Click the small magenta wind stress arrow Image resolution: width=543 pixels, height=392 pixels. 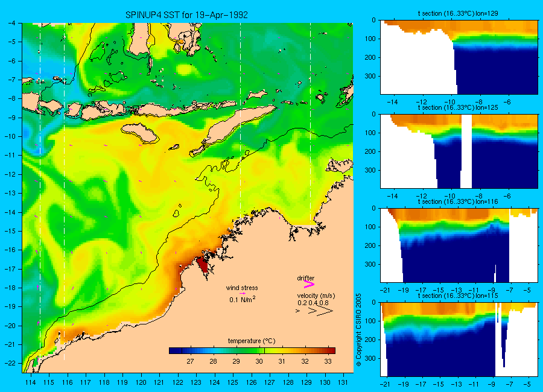coord(243,293)
